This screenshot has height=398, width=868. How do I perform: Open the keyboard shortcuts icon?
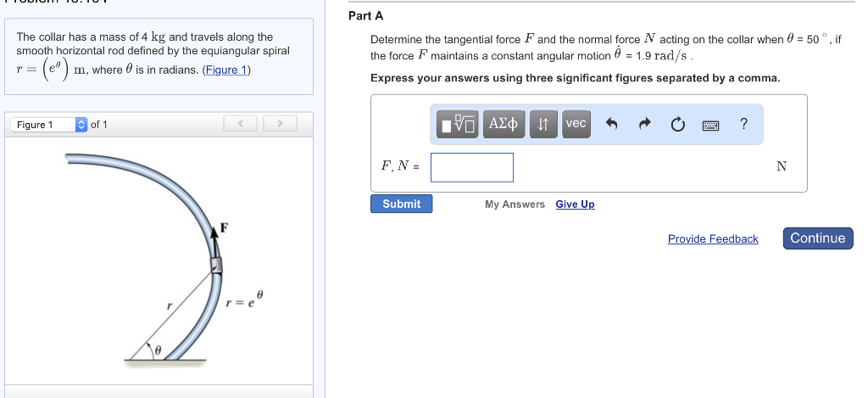tap(710, 125)
